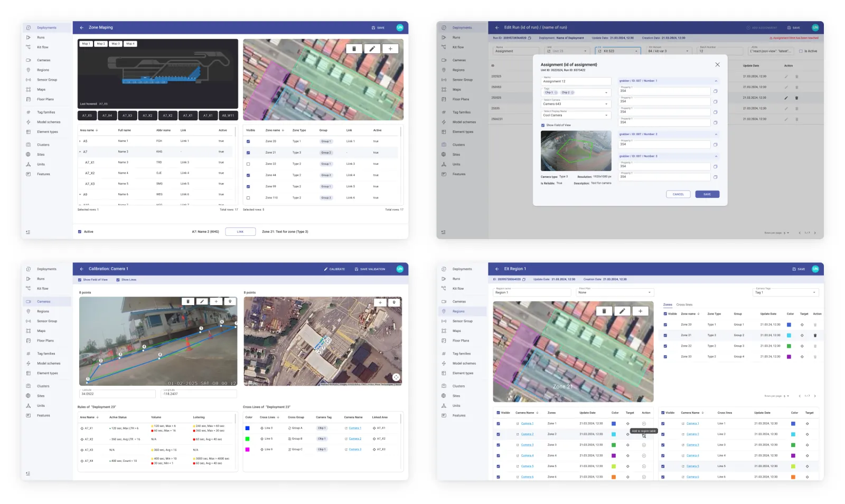Switch to Zones tab in Region editor
The image size is (845, 504).
point(668,305)
